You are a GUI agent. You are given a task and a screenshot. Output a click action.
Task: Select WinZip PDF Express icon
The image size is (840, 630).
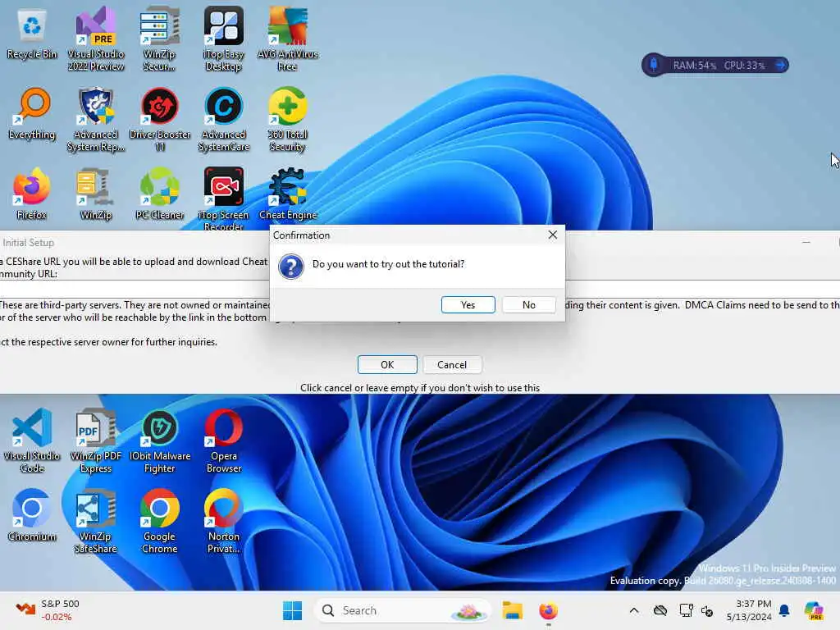coord(96,441)
